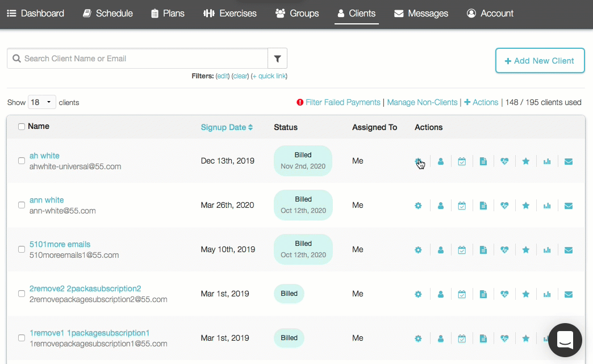Open document icon for ann white
The height and width of the screenshot is (364, 593).
pyautogui.click(x=483, y=206)
